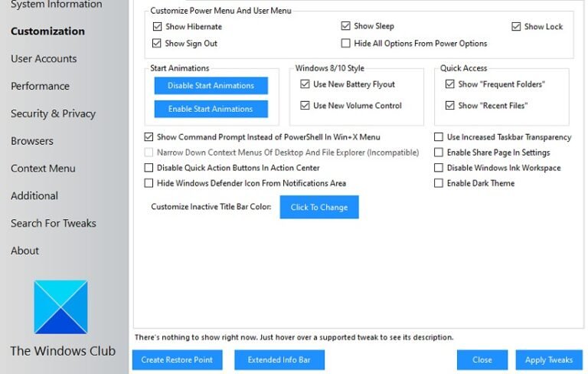Viewport: 588px width, 374px height.
Task: Enable the Dark Theme checkbox
Action: pos(439,184)
